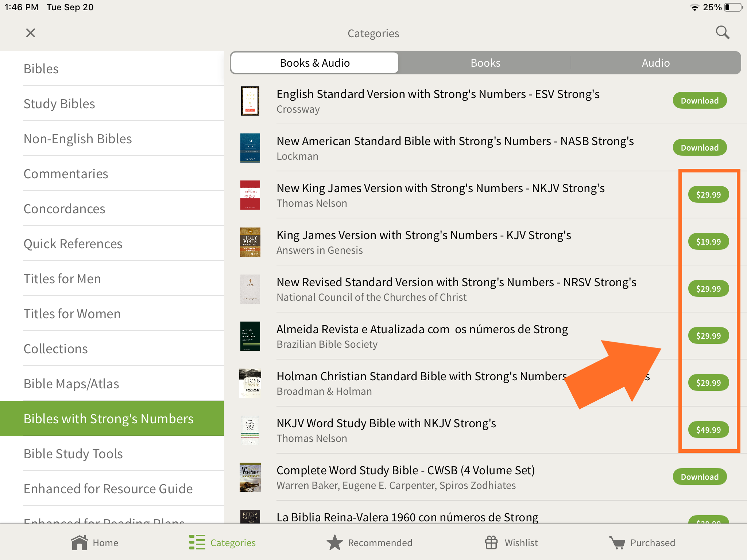This screenshot has height=560, width=747.
Task: Select the Study Bibles category
Action: point(59,104)
